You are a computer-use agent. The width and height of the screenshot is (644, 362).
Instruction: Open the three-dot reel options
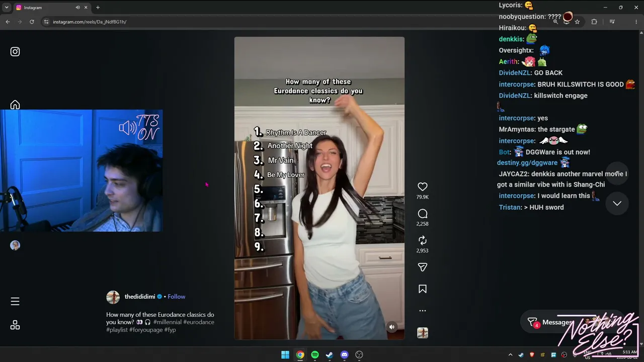(x=423, y=311)
